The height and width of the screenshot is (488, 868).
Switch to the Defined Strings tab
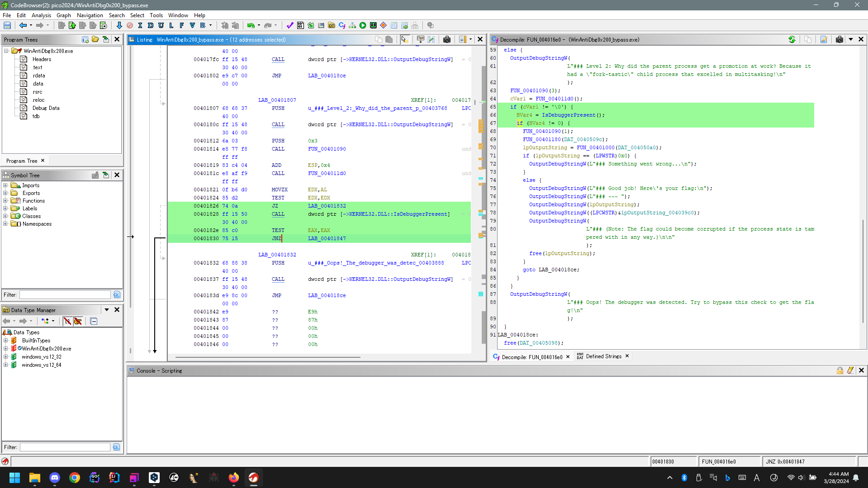point(603,356)
